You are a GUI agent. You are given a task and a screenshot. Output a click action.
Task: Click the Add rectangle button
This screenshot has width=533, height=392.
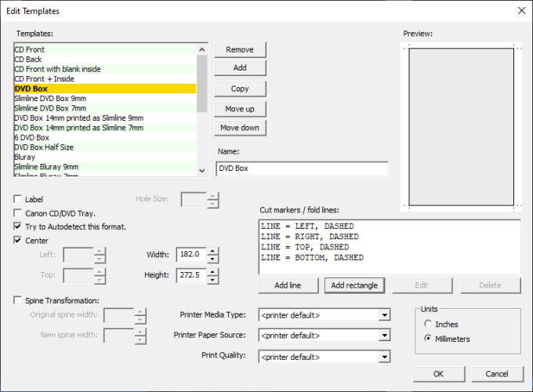pyautogui.click(x=354, y=285)
